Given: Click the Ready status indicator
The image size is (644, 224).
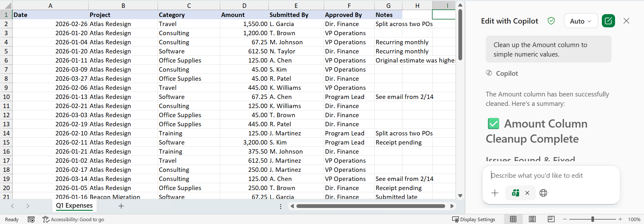Looking at the screenshot, I should (x=12, y=219).
